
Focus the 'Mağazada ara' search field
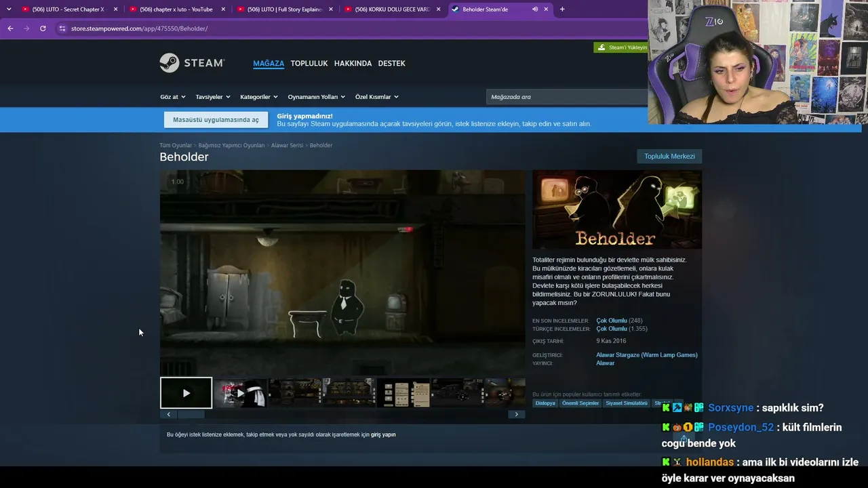(567, 97)
